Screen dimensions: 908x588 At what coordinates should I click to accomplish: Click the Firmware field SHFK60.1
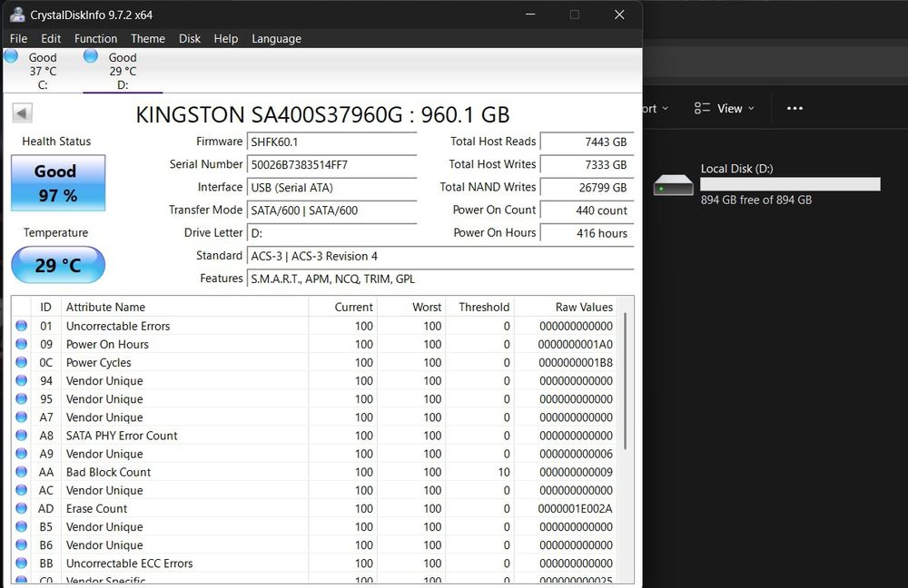point(331,142)
